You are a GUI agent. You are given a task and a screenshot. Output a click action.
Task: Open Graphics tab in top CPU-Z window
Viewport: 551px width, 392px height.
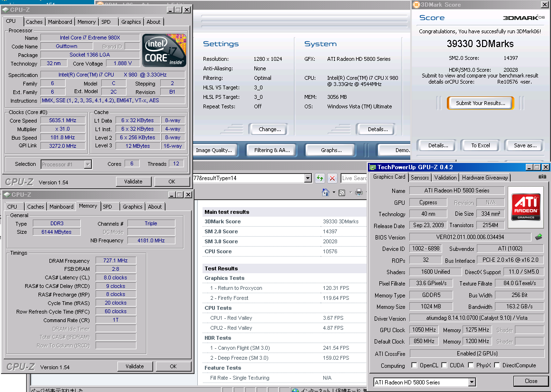(131, 22)
